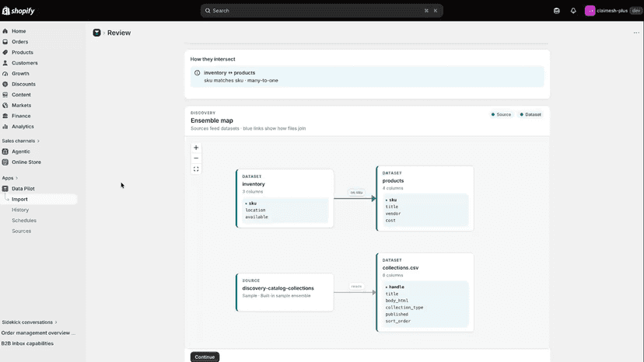644x362 pixels.
Task: Click the Content icon
Action: (5, 95)
